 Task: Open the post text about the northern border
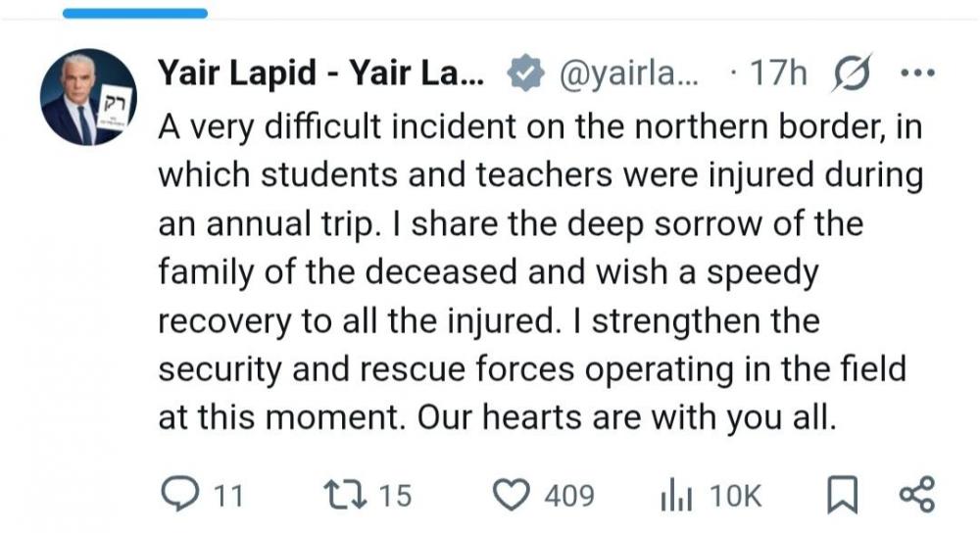[541, 272]
